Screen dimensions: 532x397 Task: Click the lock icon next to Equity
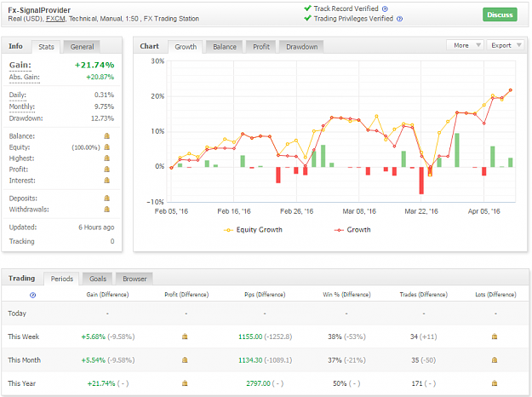tap(107, 147)
